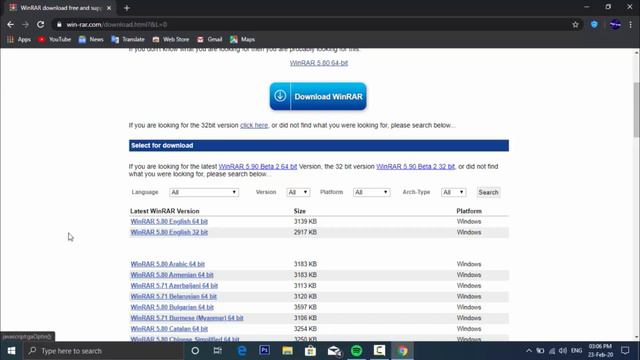Switch the ENG input language indicator
The width and height of the screenshot is (640, 360).
click(577, 351)
